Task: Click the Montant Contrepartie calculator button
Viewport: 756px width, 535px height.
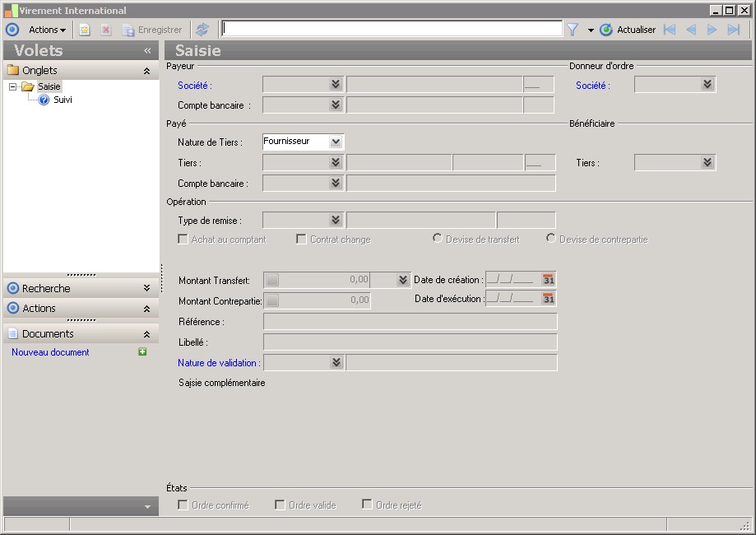Action: tap(272, 300)
